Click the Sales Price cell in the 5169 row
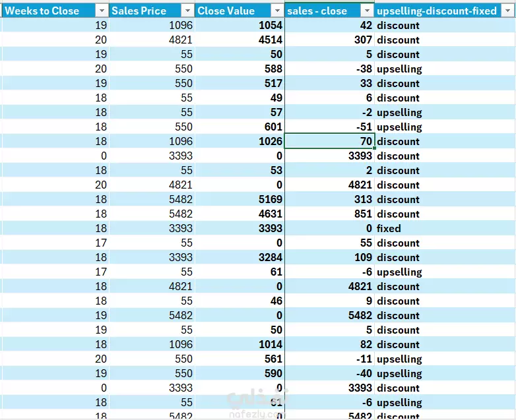Image resolution: width=516 pixels, height=420 pixels. coord(152,199)
